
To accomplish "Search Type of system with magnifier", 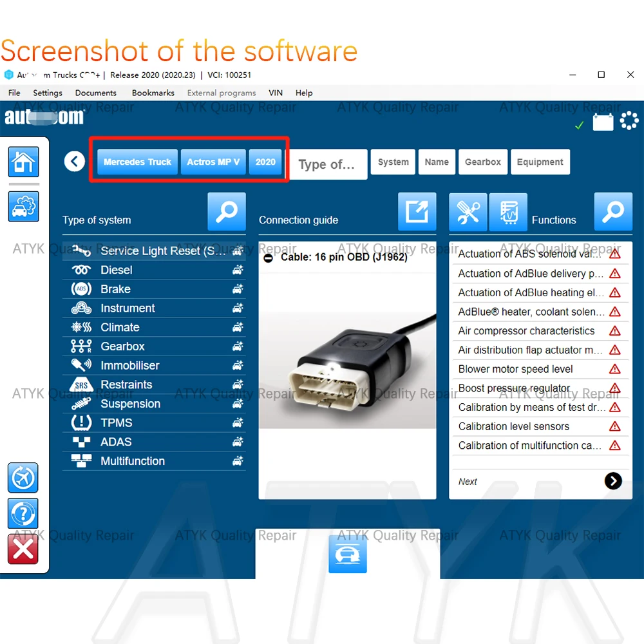I will 227,211.
